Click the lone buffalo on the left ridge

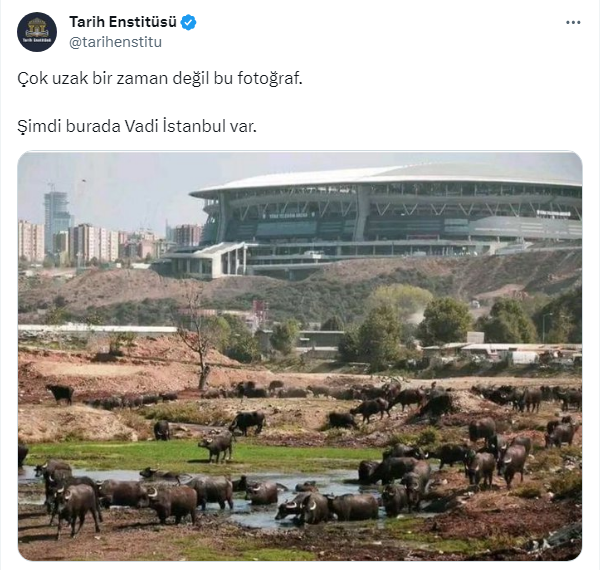pyautogui.click(x=60, y=394)
